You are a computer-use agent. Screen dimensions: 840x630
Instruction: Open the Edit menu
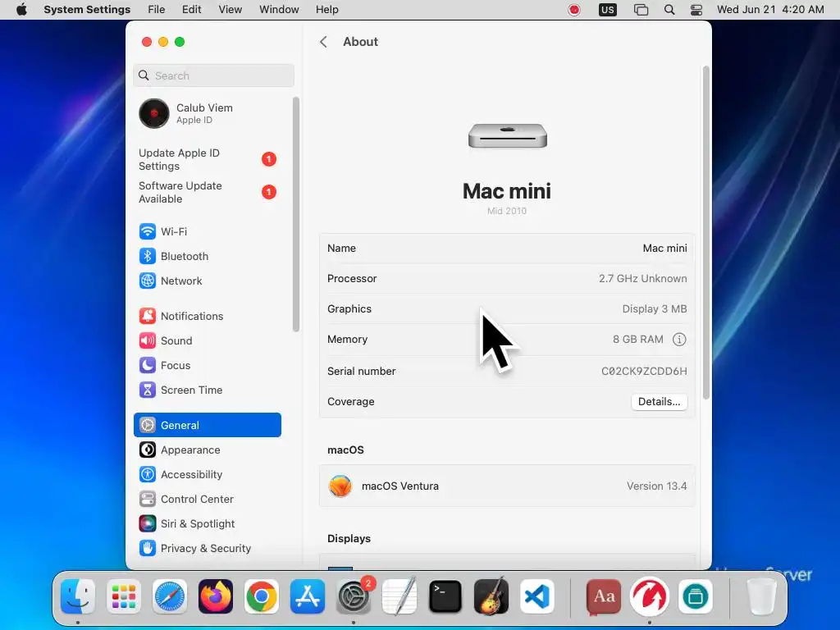(191, 10)
